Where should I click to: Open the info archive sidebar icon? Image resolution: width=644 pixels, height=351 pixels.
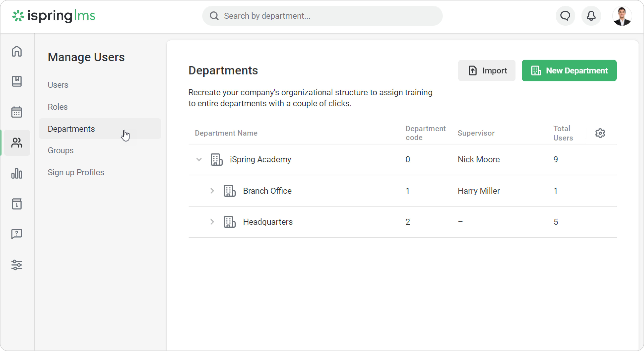tap(17, 204)
